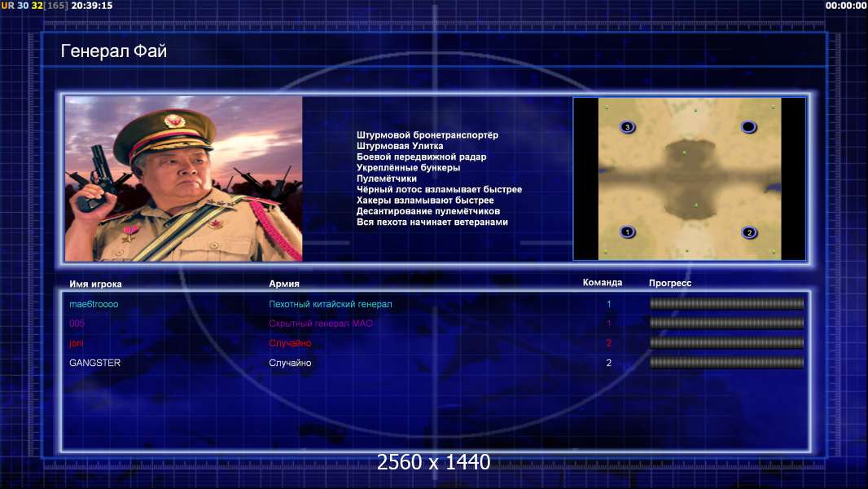Image resolution: width=868 pixels, height=489 pixels.
Task: Click 'Десантирование пулемётчиков' line
Action: click(x=428, y=211)
